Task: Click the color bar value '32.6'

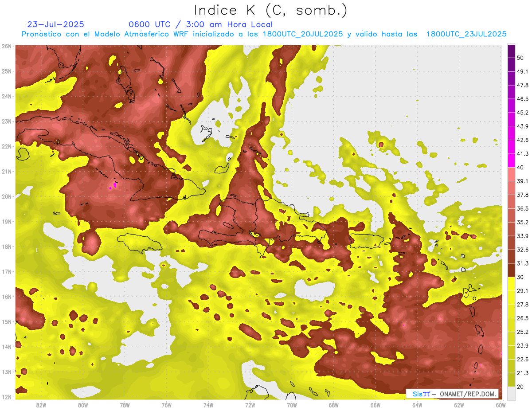Action: click(x=523, y=250)
